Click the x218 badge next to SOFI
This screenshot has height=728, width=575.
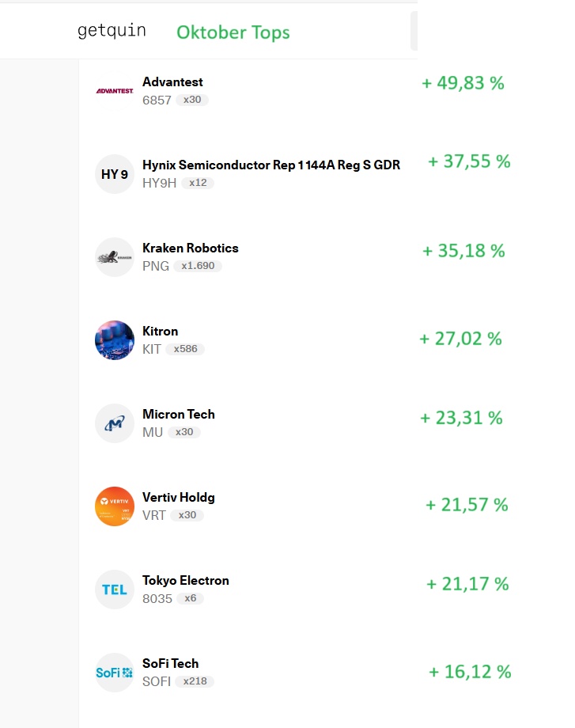[195, 681]
